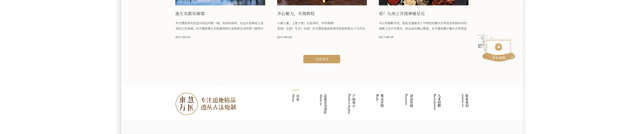Click the wooden table article thumbnail
Image resolution: width=644 pixels, height=134 pixels.
tap(322, 3)
